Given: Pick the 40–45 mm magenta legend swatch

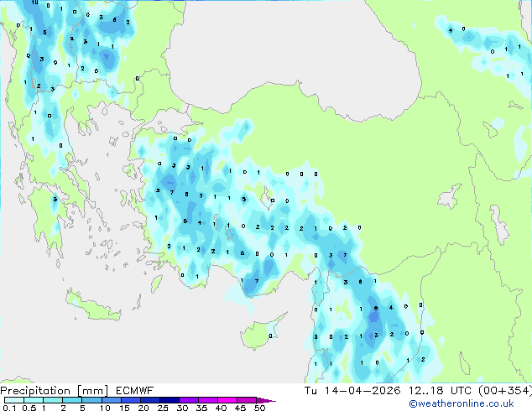Looking at the screenshot, I should click(x=227, y=400).
